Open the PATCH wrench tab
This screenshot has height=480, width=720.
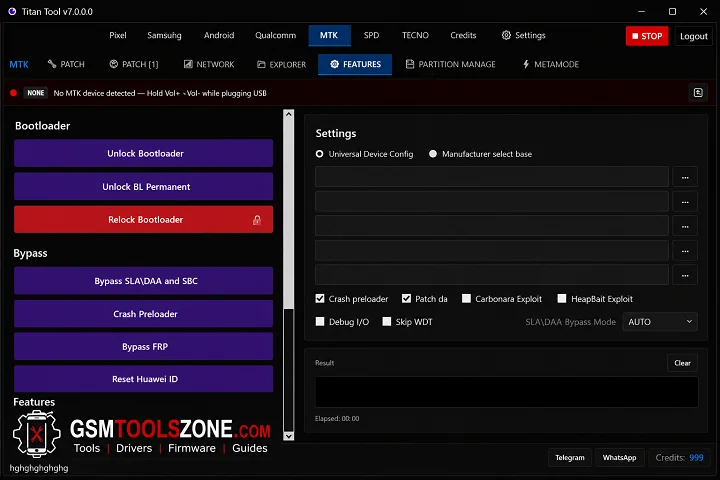pyautogui.click(x=66, y=64)
